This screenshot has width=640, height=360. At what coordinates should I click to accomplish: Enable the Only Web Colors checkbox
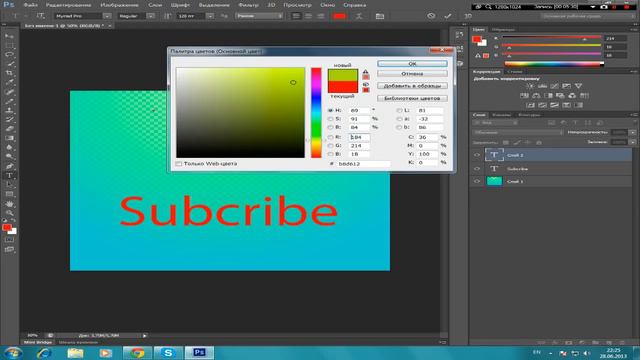[x=179, y=164]
